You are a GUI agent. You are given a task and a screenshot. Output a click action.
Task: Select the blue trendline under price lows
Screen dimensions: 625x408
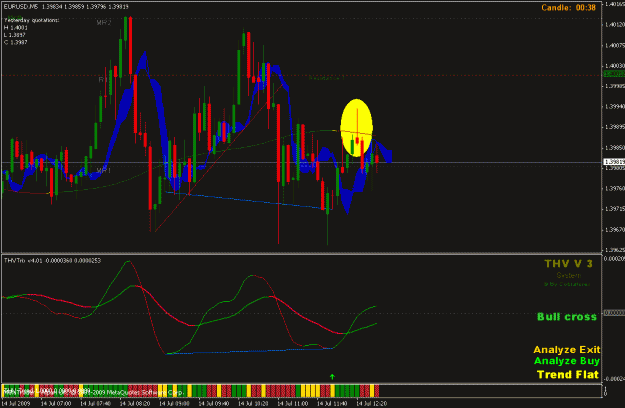click(247, 200)
